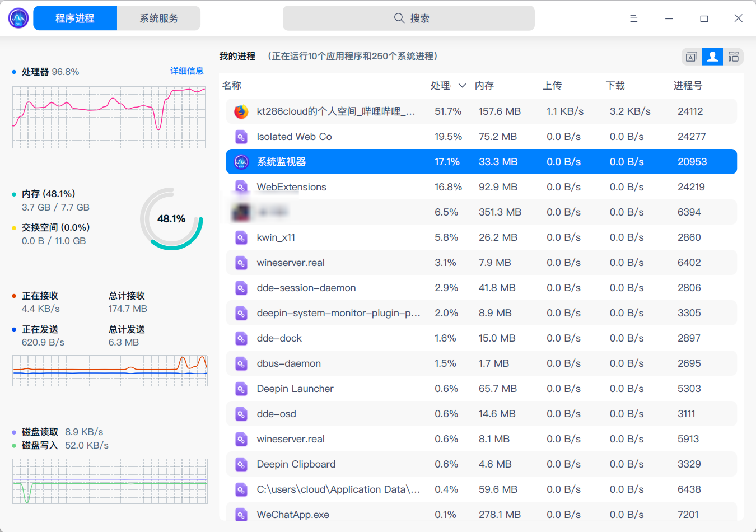The image size is (756, 532).
Task: Click the dde-dock process icon
Action: (x=241, y=338)
